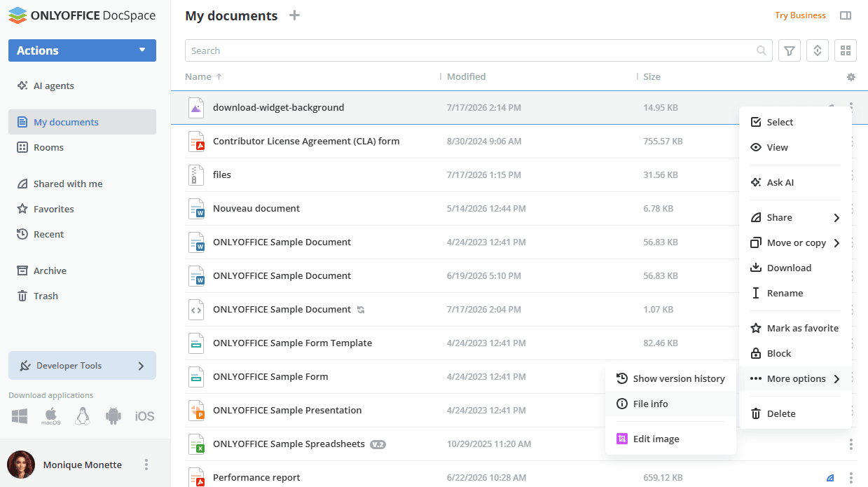868x487 pixels.
Task: Open the file named files
Action: pos(222,175)
